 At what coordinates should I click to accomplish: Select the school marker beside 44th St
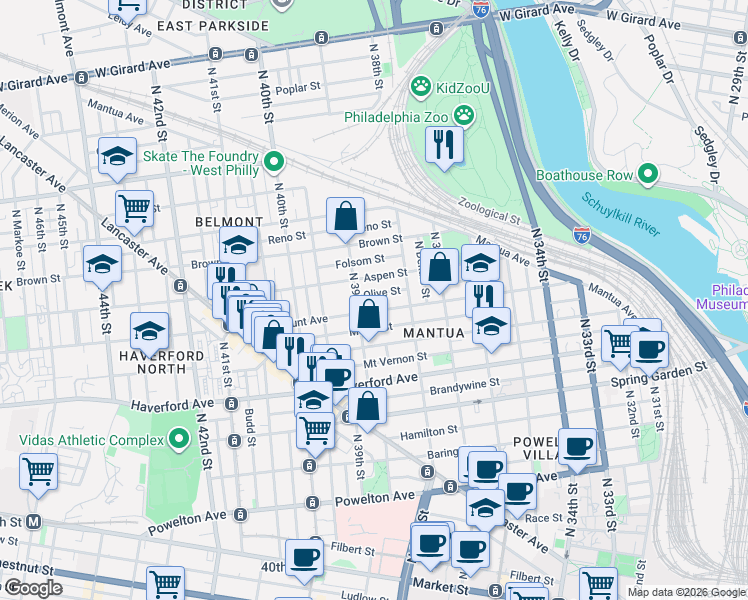(102, 264)
